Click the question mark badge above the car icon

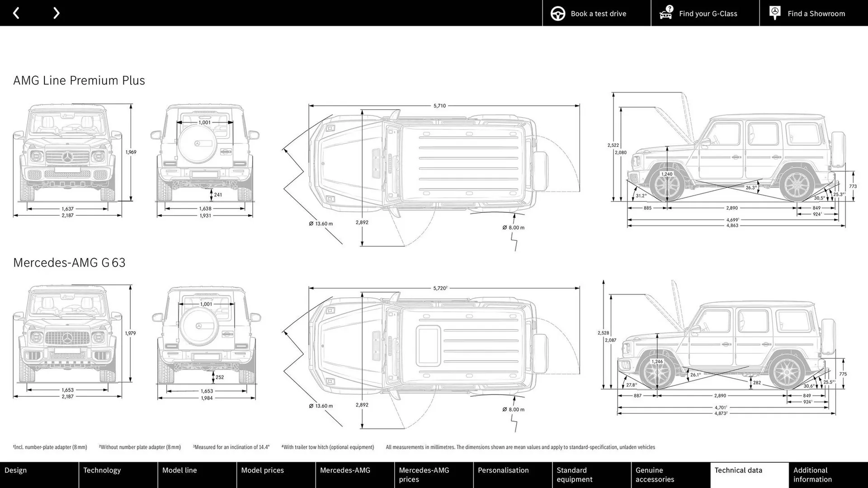point(669,8)
